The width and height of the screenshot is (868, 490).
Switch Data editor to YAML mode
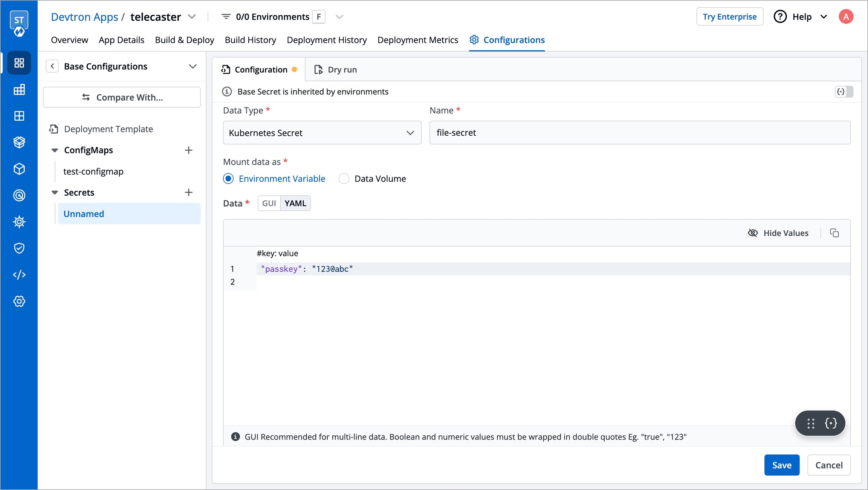(x=295, y=203)
